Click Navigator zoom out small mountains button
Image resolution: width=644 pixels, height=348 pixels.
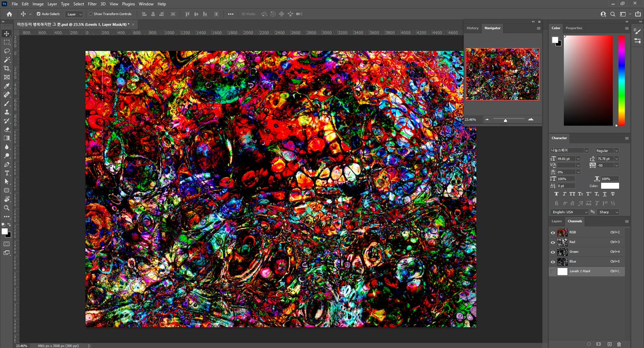click(487, 120)
